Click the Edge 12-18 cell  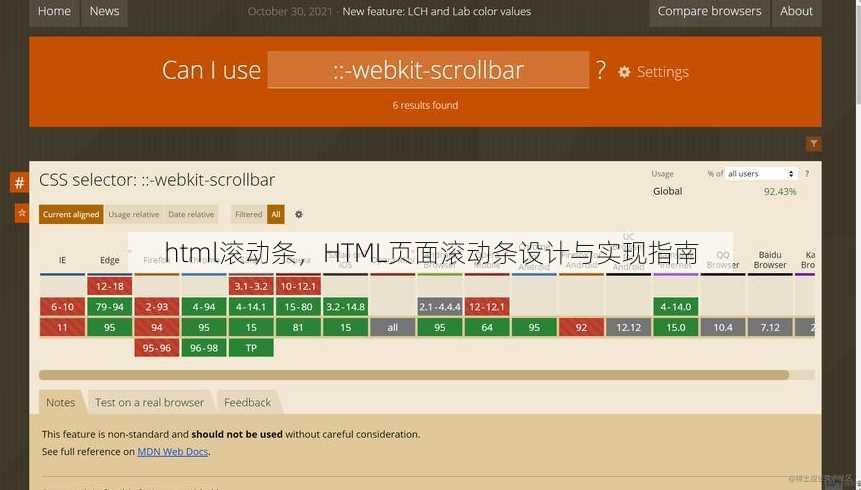(x=109, y=286)
